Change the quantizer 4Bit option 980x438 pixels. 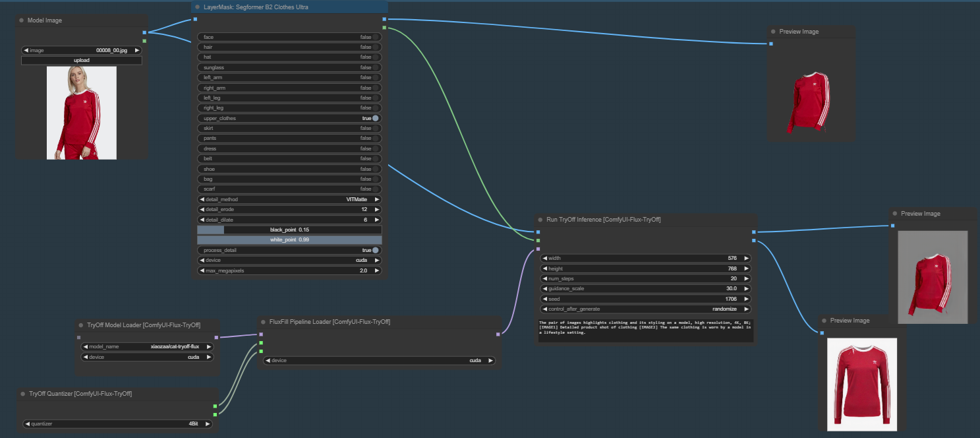117,423
